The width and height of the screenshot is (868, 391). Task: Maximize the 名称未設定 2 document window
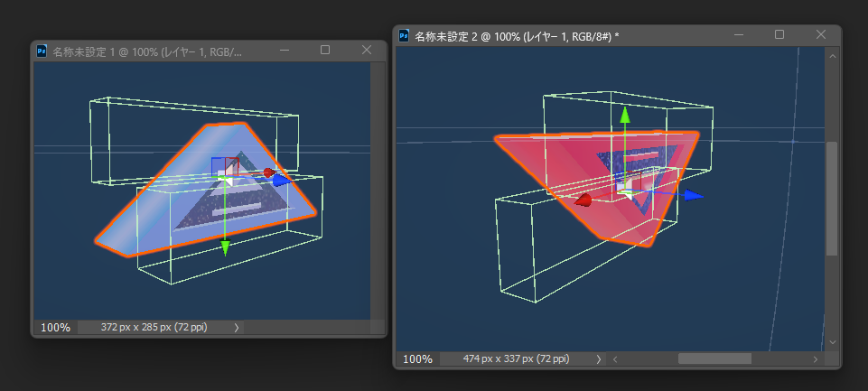pos(779,34)
